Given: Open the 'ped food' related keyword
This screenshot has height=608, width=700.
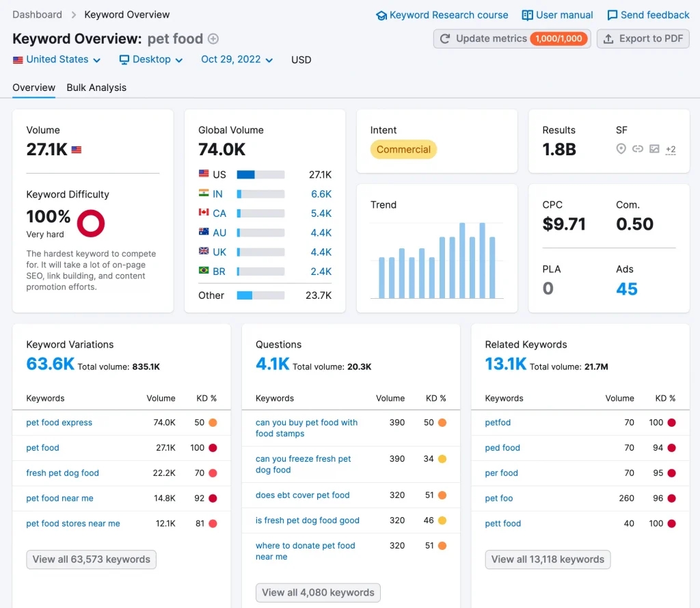Looking at the screenshot, I should pos(502,448).
